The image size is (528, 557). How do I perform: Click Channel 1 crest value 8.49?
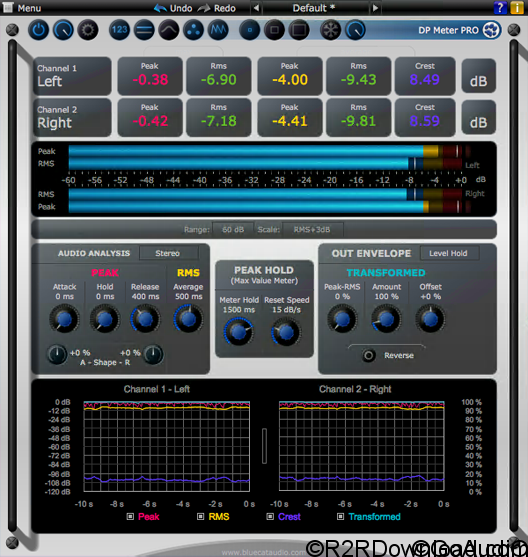pos(425,80)
